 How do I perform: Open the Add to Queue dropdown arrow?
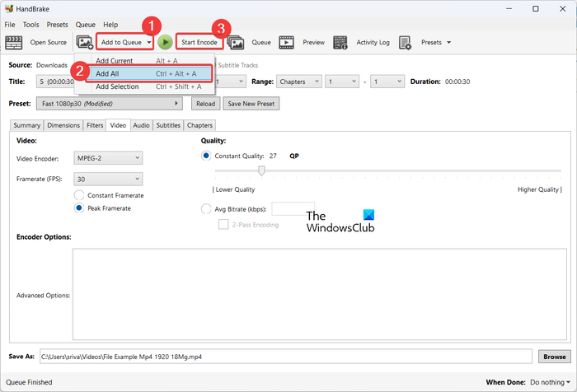(x=148, y=42)
